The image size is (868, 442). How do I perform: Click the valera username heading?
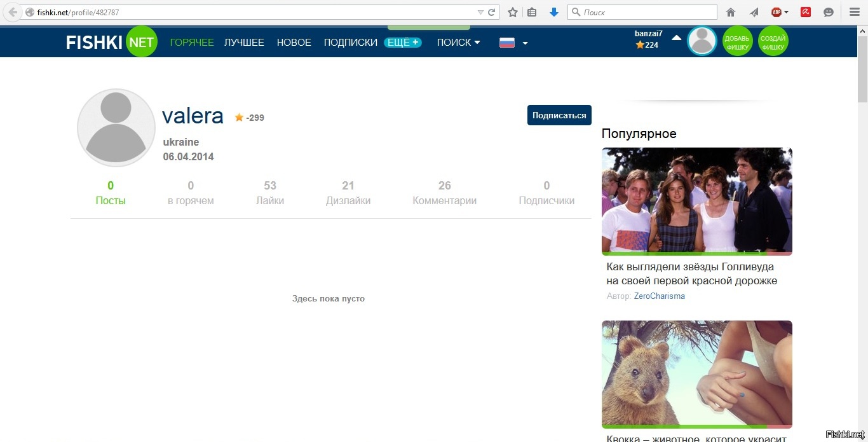click(x=193, y=116)
